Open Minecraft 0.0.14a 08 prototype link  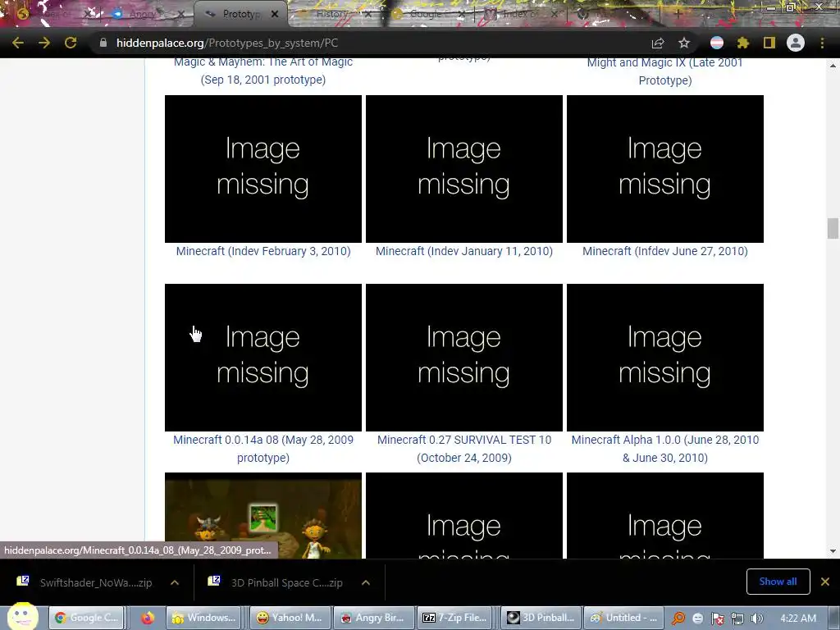click(263, 449)
